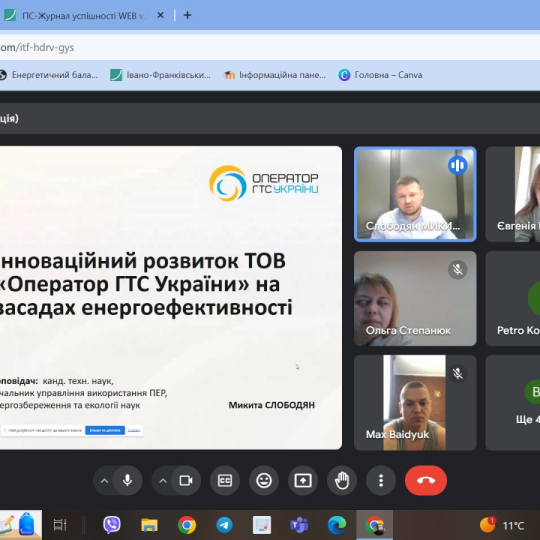Click muted mic icon on Max Baidyuk tile
The image size is (540, 540).
[x=458, y=374]
